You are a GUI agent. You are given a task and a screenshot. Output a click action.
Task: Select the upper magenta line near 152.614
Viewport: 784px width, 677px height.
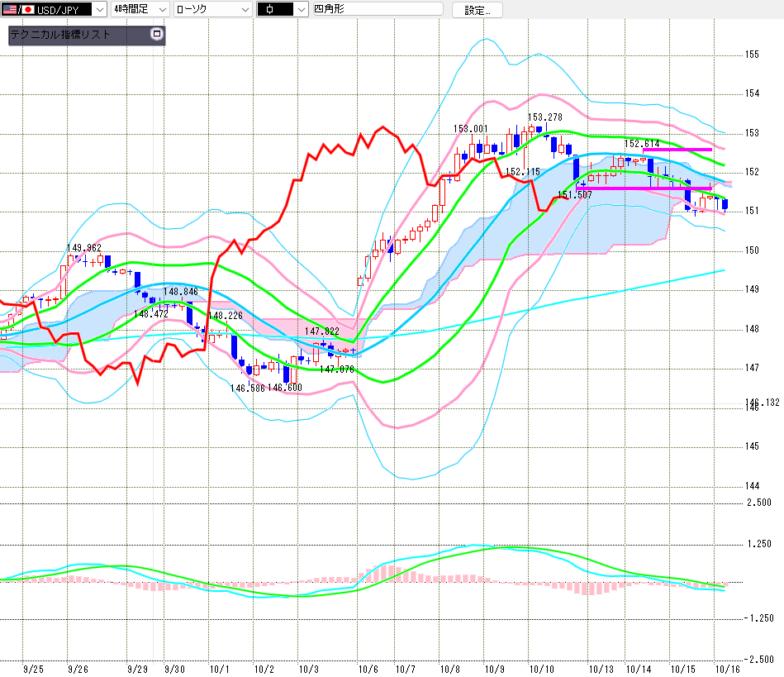(x=676, y=150)
